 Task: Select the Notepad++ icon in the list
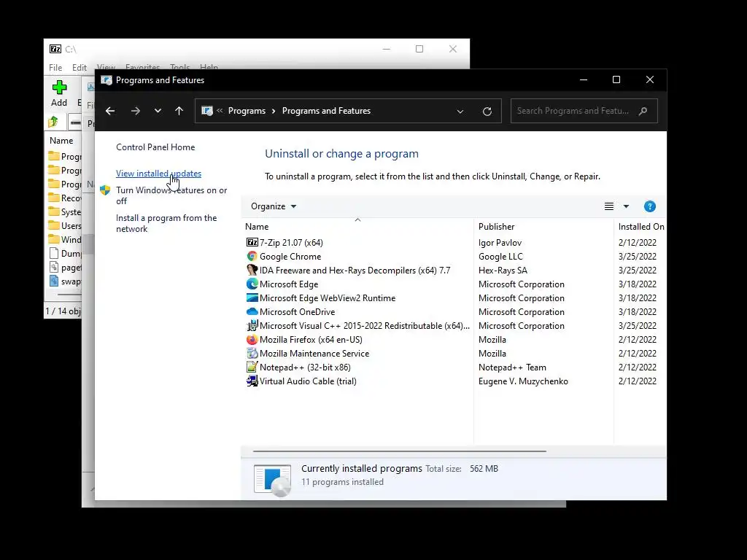252,367
